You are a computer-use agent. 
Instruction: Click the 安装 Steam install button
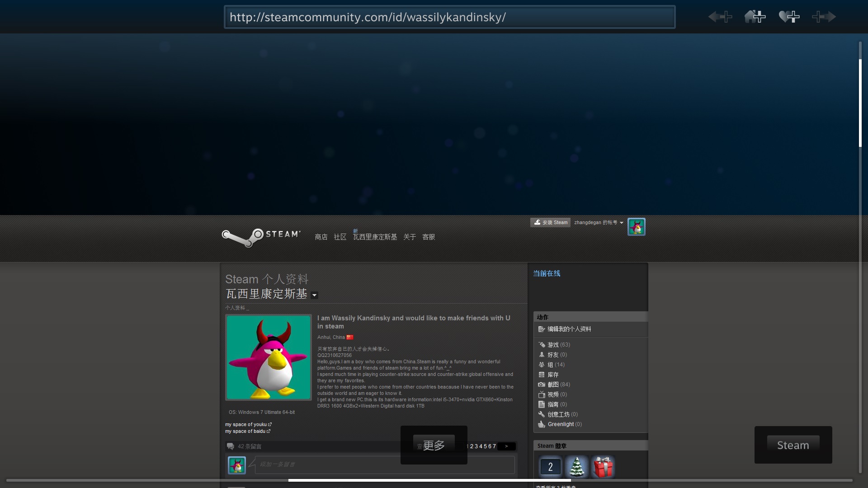[550, 222]
